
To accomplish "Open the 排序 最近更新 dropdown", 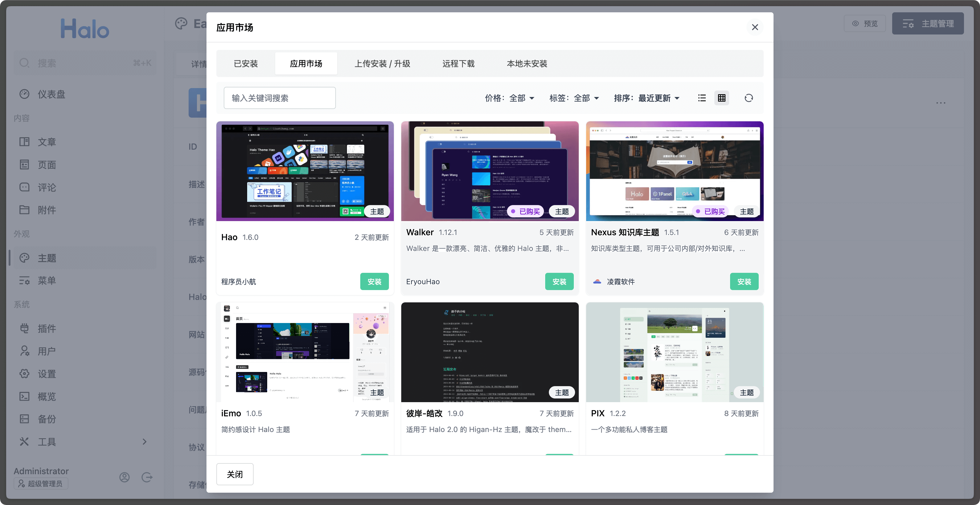I will [x=647, y=98].
